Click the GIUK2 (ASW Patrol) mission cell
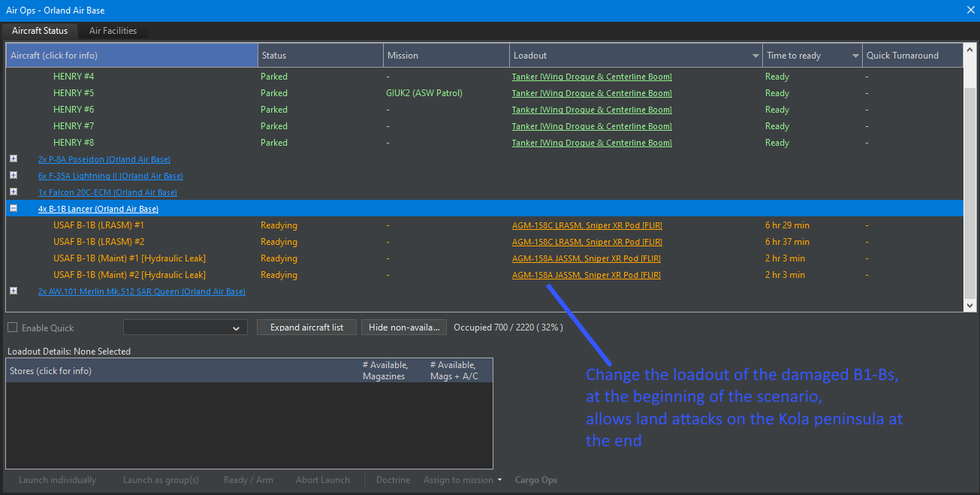Viewport: 980px width, 495px height. [x=424, y=93]
